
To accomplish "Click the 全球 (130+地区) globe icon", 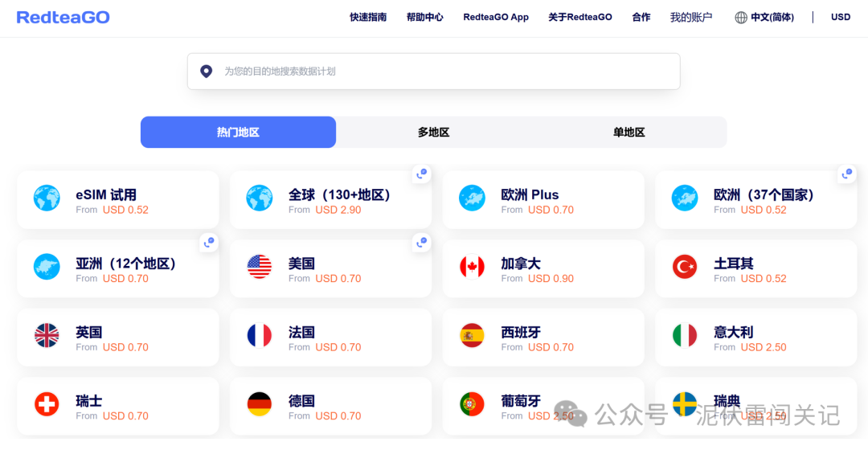I will pyautogui.click(x=260, y=198).
